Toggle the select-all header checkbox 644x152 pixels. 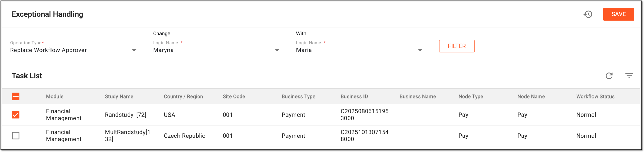[x=15, y=96]
